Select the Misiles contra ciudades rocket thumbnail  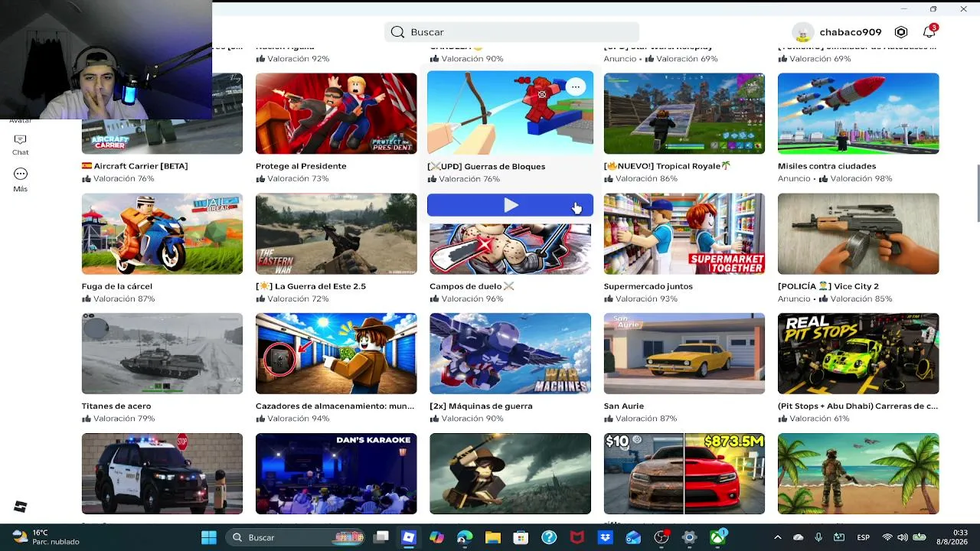click(x=858, y=113)
